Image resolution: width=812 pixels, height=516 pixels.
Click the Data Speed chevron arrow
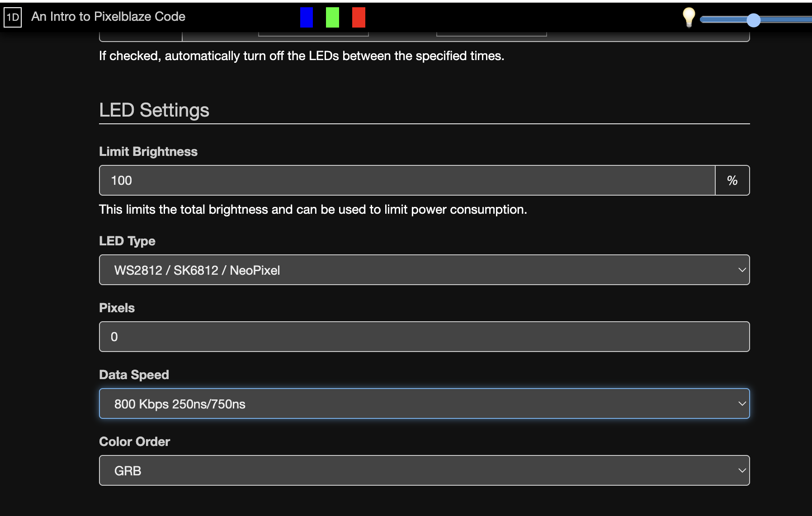click(741, 404)
